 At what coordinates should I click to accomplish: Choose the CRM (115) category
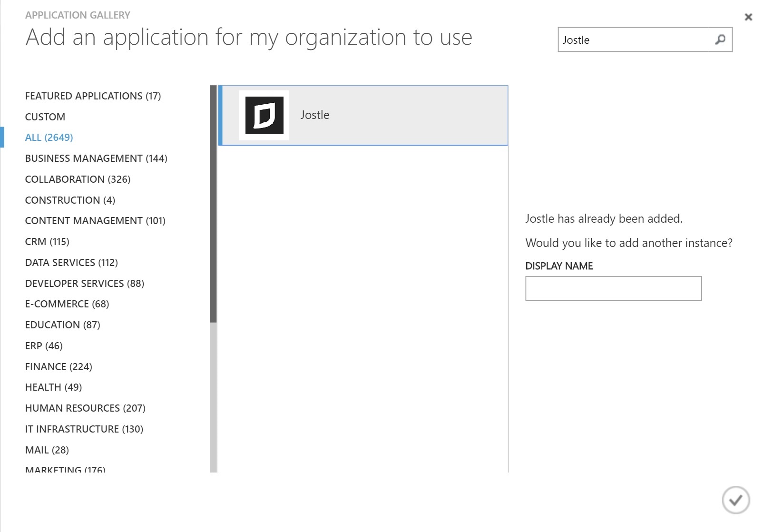pyautogui.click(x=47, y=242)
